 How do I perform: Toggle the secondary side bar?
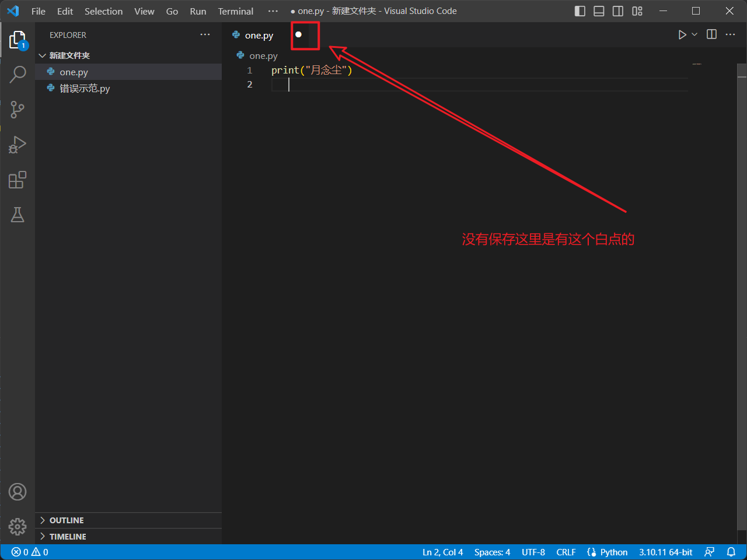pyautogui.click(x=618, y=11)
